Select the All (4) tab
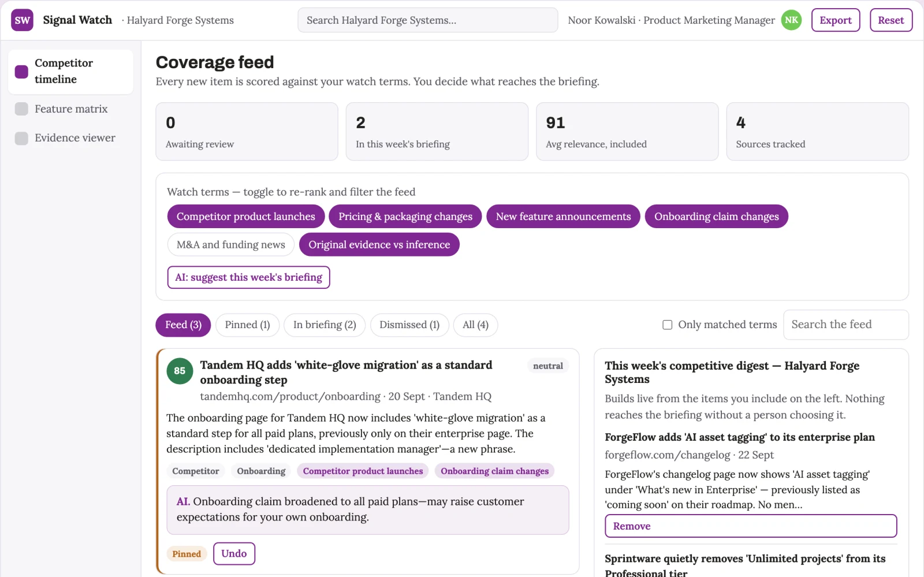This screenshot has height=577, width=924. coord(475,325)
